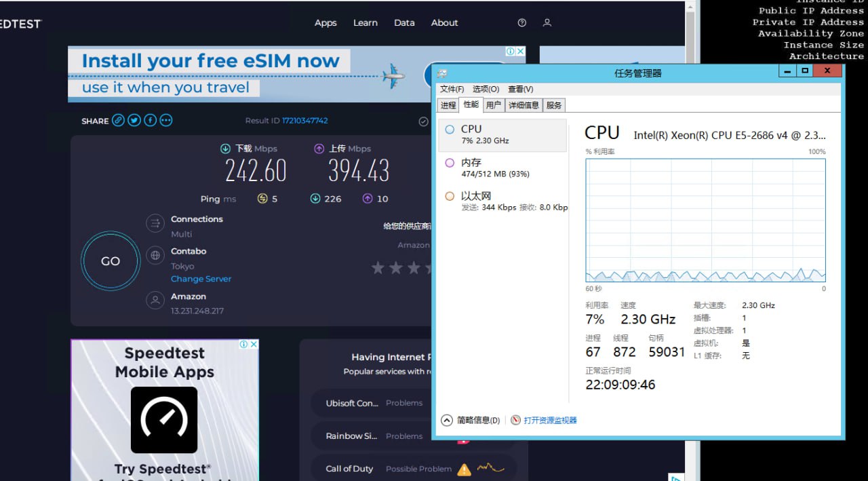Click the CPU utilization graph
The width and height of the screenshot is (868, 481).
(x=705, y=220)
